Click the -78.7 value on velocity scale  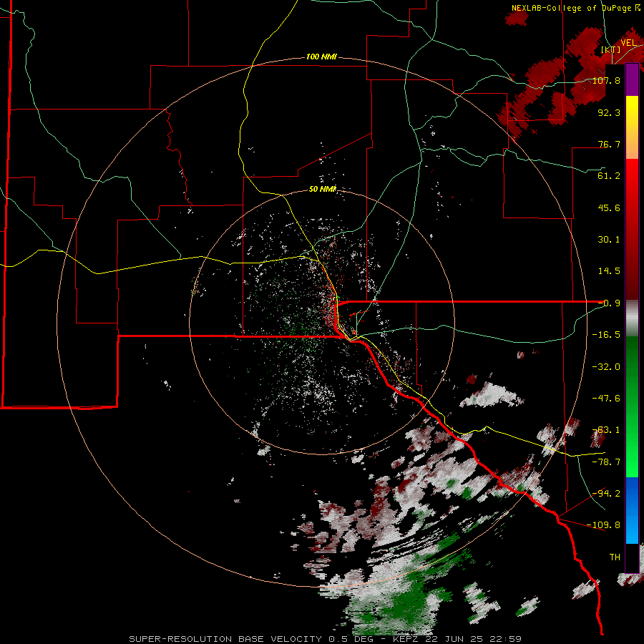pos(606,462)
